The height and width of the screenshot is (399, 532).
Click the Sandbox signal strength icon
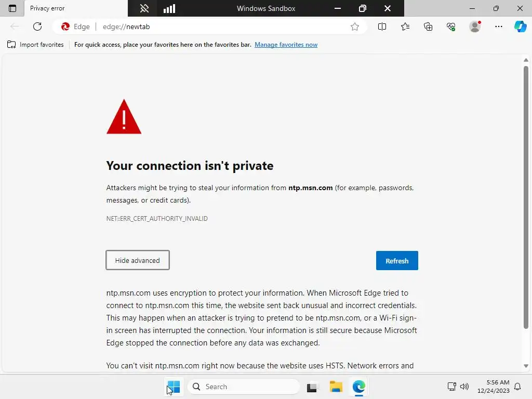(x=169, y=8)
